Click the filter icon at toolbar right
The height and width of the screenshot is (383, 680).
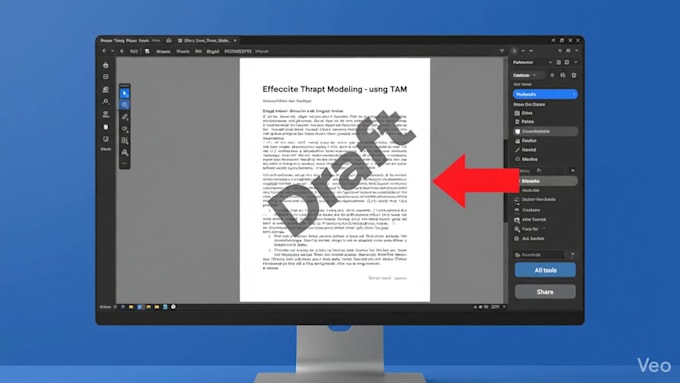(x=502, y=51)
